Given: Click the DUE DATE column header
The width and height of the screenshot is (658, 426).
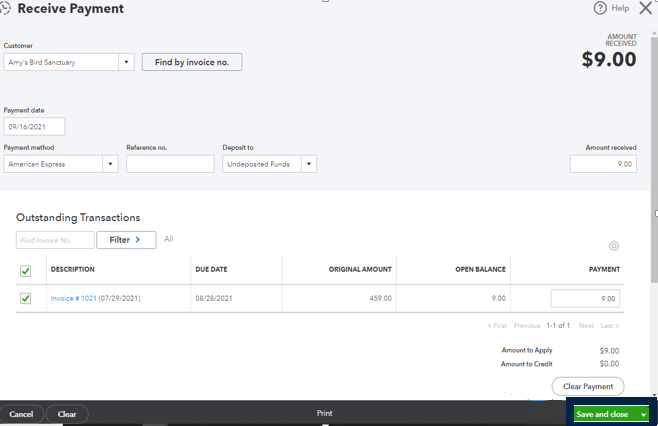Looking at the screenshot, I should (x=211, y=269).
